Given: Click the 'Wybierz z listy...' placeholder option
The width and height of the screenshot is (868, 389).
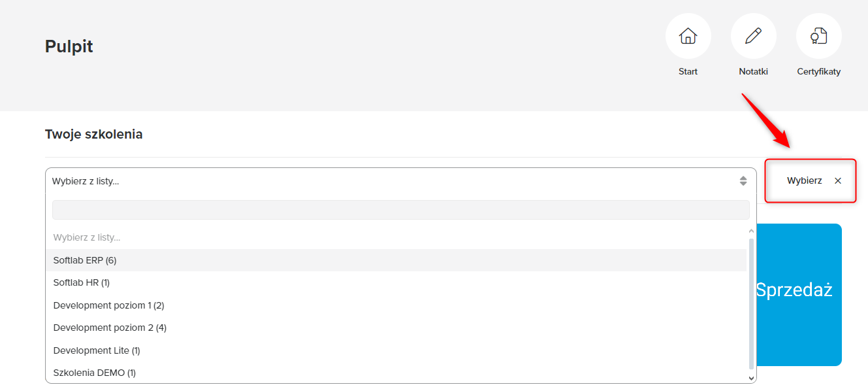Looking at the screenshot, I should pyautogui.click(x=87, y=237).
